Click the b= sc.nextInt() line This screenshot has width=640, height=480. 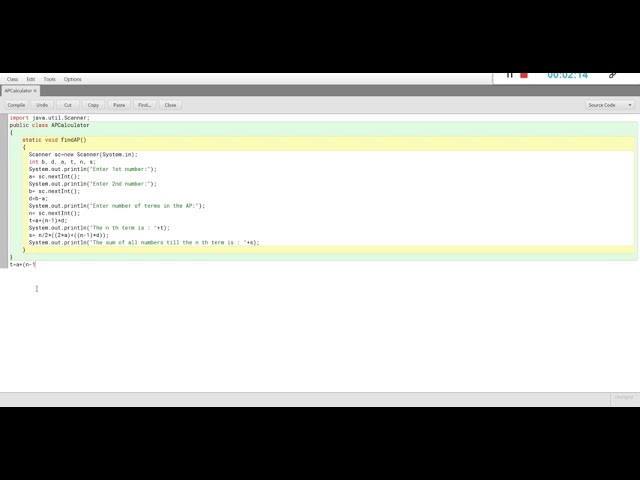click(54, 191)
